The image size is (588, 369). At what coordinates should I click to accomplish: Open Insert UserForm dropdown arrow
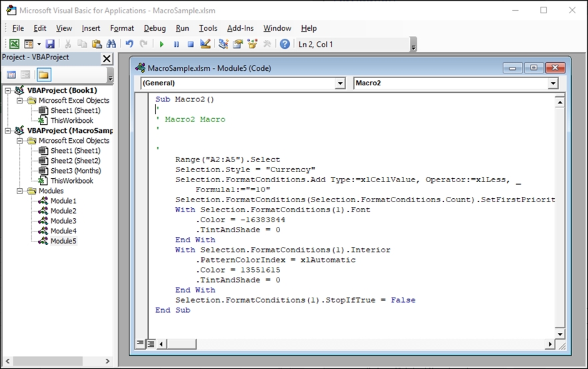[x=39, y=44]
